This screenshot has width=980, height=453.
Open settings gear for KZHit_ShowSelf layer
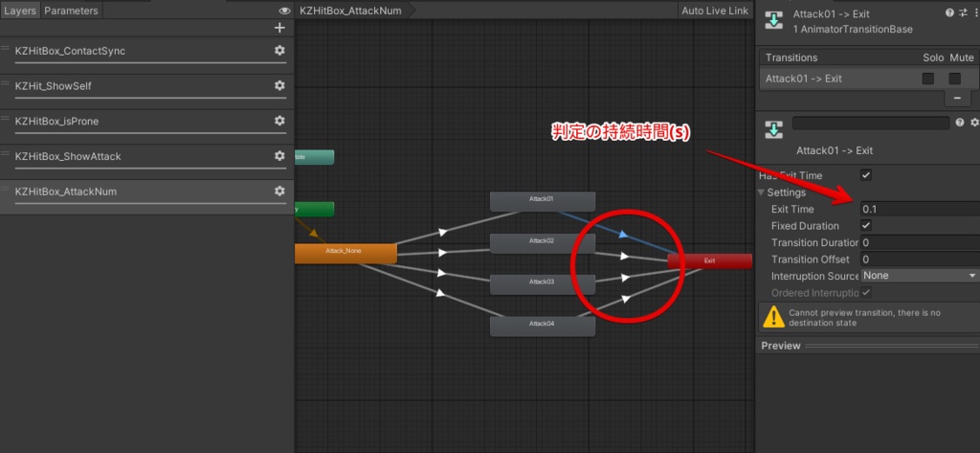[279, 85]
